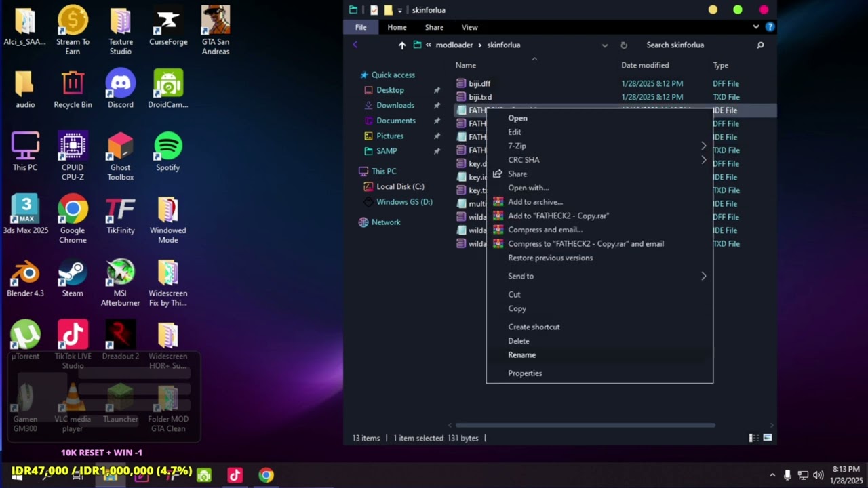This screenshot has width=868, height=488.
Task: Open TikFinity desktop shortcut
Action: 120,214
